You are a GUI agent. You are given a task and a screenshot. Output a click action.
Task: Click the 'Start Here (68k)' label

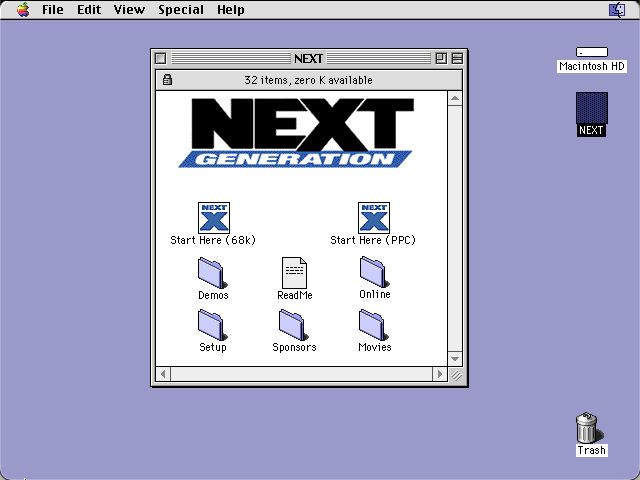pos(213,240)
